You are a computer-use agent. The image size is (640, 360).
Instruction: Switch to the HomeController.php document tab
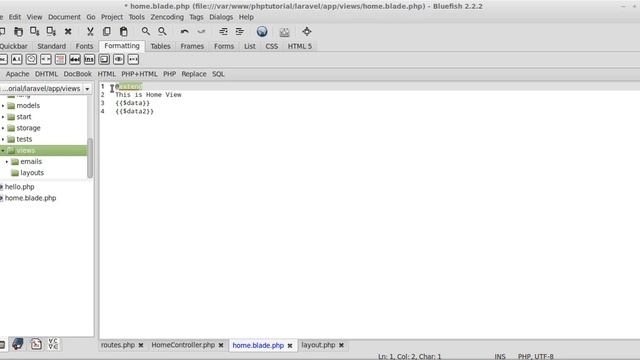[x=183, y=345]
